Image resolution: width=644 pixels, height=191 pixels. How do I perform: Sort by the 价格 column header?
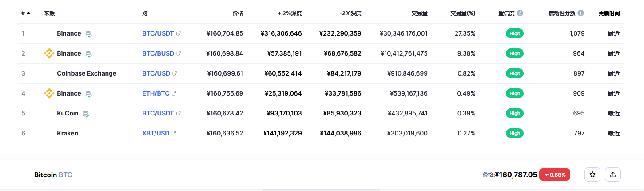coord(238,13)
